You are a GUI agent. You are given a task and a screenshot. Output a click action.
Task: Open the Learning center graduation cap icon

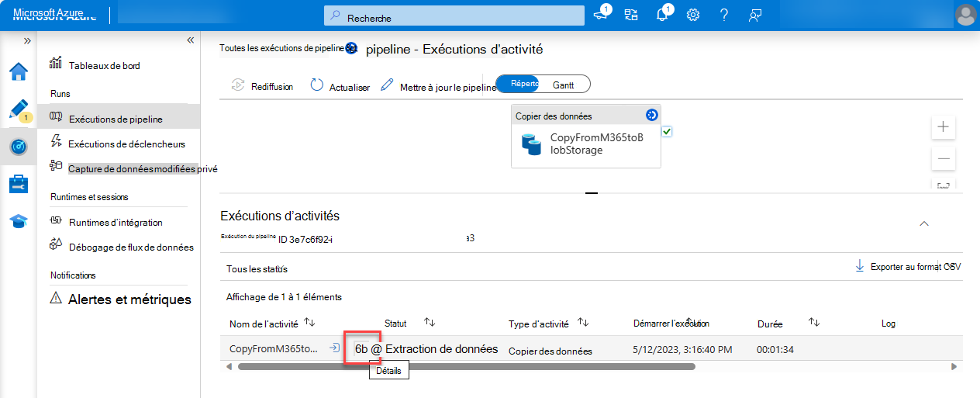pyautogui.click(x=18, y=221)
